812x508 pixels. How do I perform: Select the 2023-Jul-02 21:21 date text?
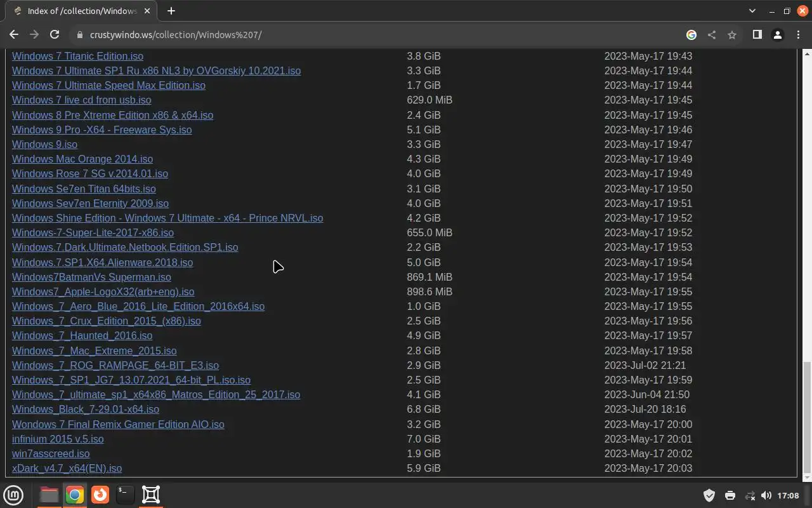click(645, 365)
